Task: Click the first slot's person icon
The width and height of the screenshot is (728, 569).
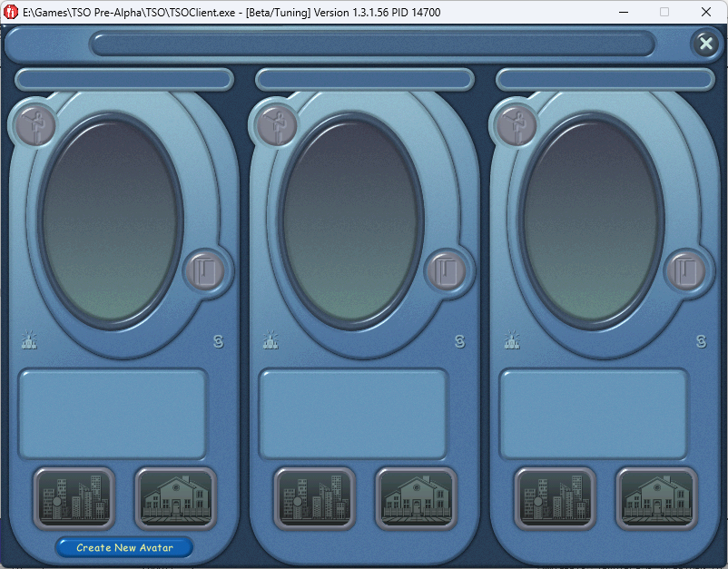Action: click(35, 126)
